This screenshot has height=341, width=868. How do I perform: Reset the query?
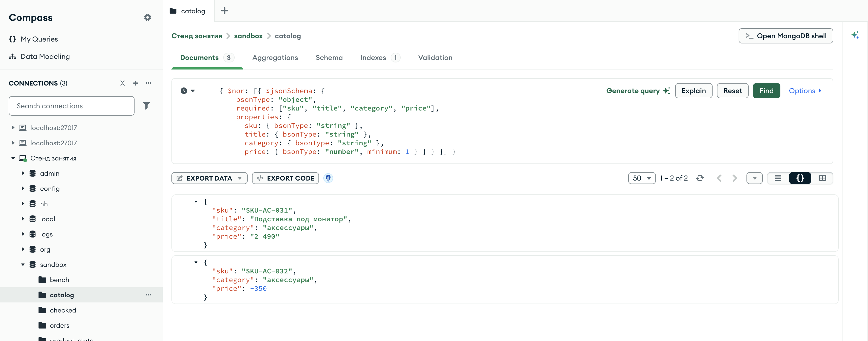pos(732,91)
